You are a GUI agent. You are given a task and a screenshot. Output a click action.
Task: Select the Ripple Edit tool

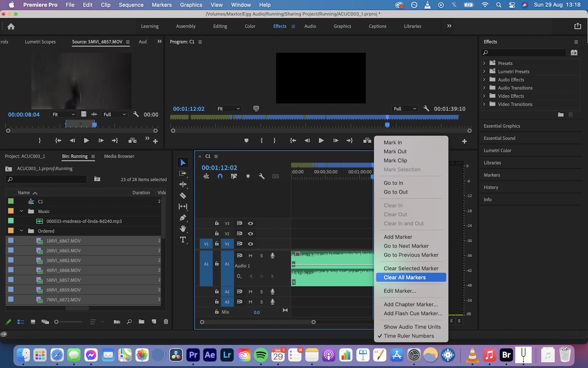pyautogui.click(x=183, y=184)
